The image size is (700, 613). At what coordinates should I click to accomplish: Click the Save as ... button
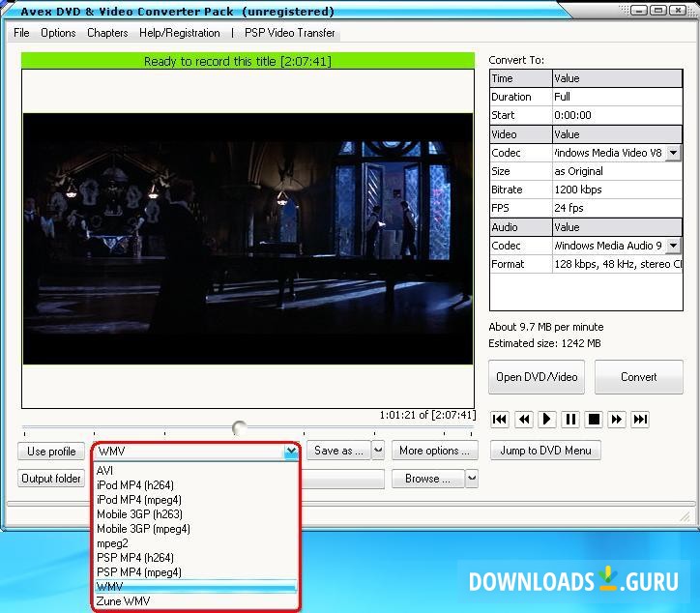point(338,450)
